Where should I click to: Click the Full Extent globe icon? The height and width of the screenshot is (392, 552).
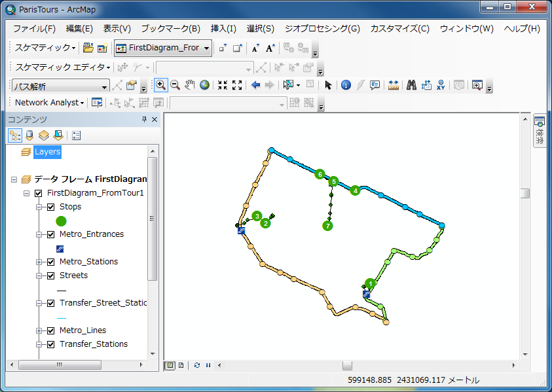pos(204,85)
